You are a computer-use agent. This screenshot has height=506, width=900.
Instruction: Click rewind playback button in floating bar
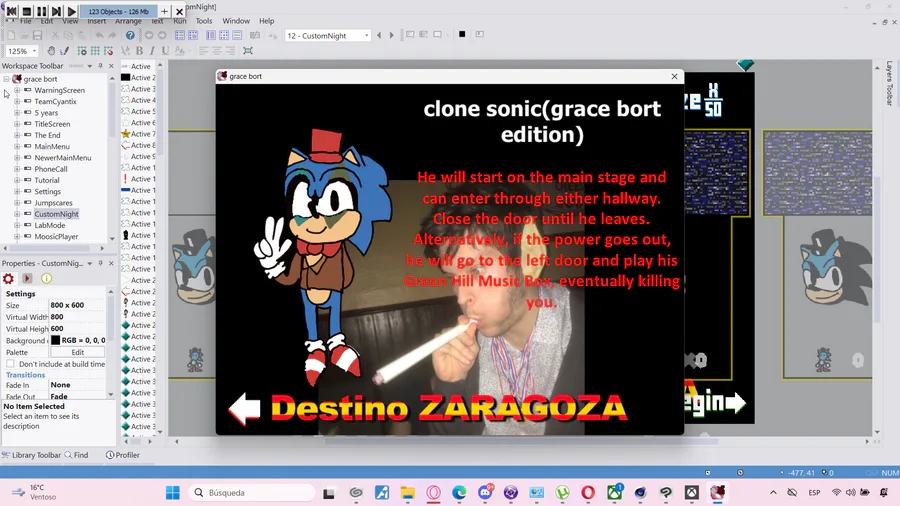pyautogui.click(x=11, y=11)
